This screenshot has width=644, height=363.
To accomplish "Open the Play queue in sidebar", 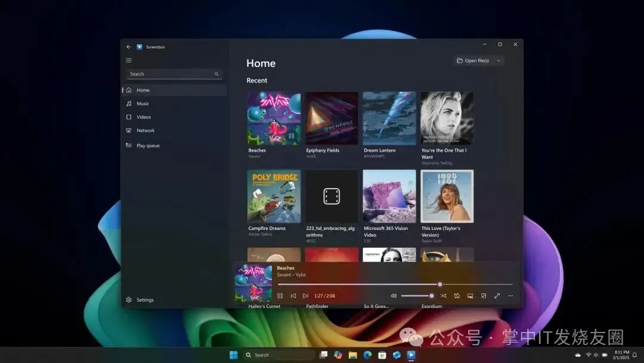I will tap(175, 146).
